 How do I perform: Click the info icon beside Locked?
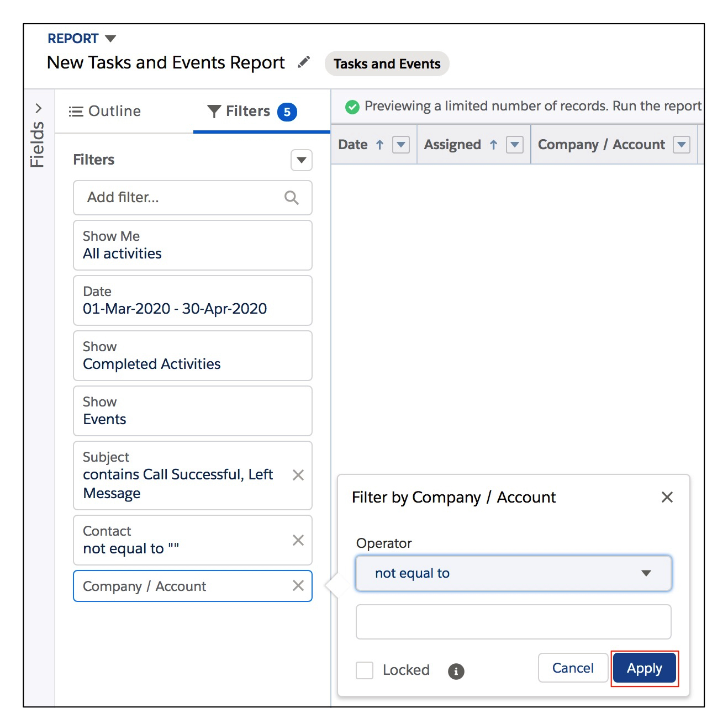tap(456, 671)
